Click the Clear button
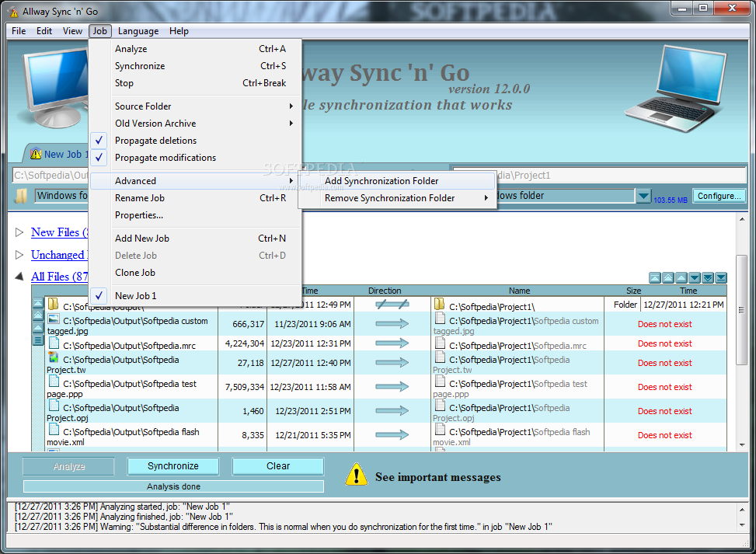 click(278, 466)
